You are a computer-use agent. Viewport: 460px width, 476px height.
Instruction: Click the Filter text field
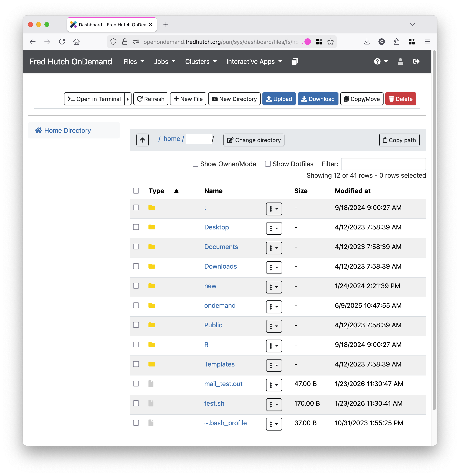click(x=383, y=164)
